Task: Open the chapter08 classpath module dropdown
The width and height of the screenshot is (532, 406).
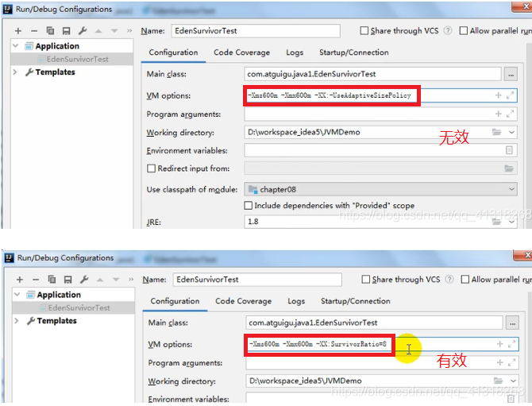Action: (511, 189)
